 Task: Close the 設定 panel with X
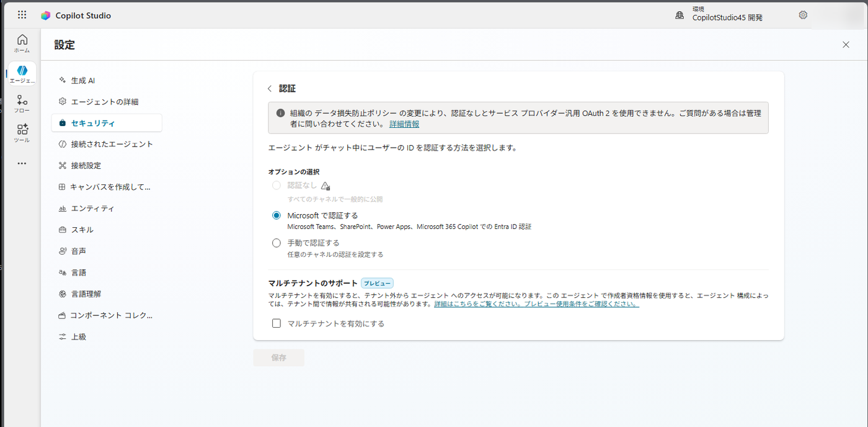[x=846, y=45]
